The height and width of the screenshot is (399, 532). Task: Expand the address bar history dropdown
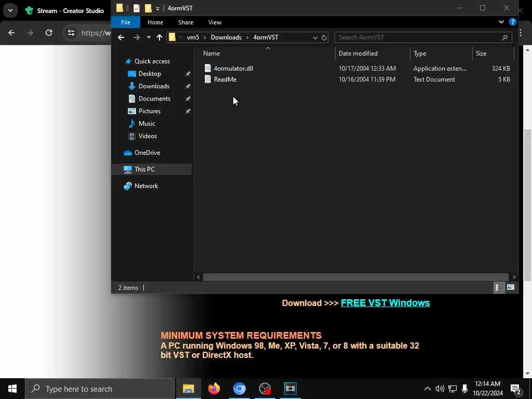pos(315,37)
